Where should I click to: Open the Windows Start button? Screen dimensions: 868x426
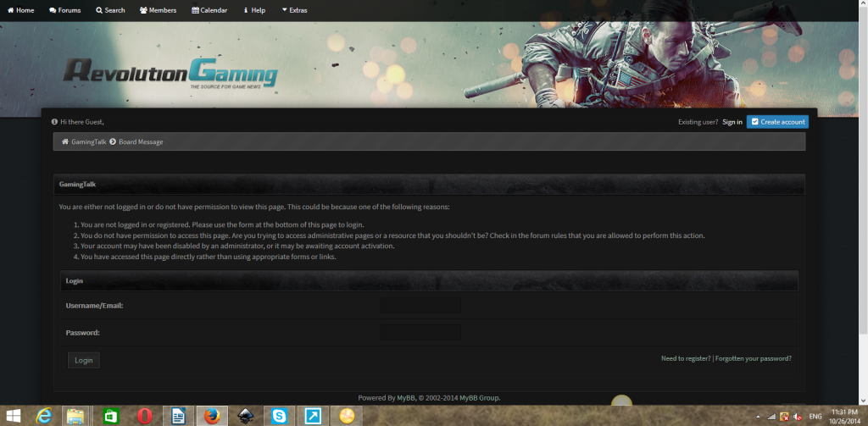point(14,416)
